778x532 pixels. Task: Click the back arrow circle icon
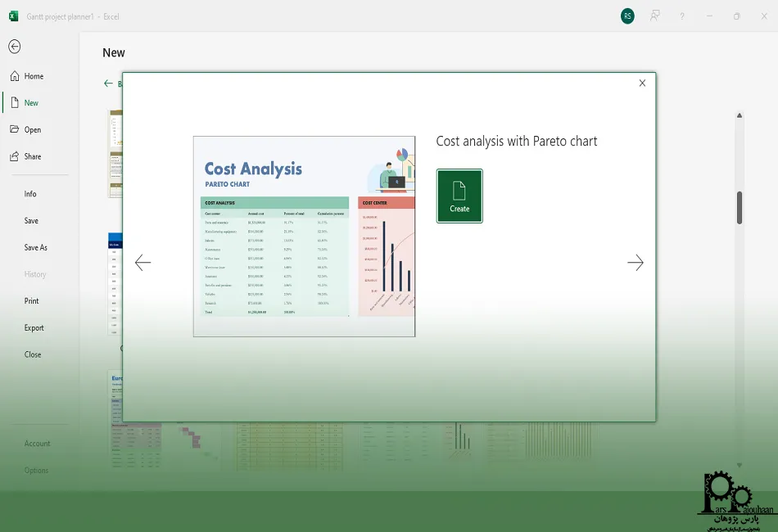coord(14,47)
